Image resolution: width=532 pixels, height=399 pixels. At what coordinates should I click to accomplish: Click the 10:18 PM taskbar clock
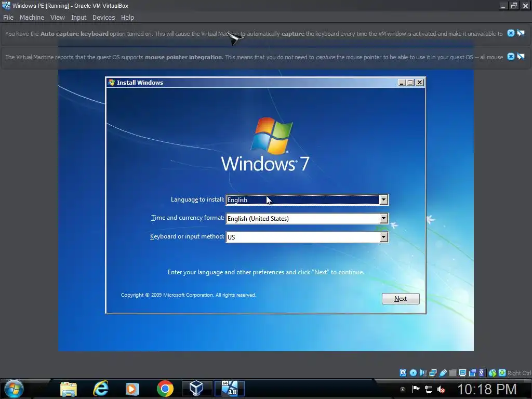click(x=487, y=389)
